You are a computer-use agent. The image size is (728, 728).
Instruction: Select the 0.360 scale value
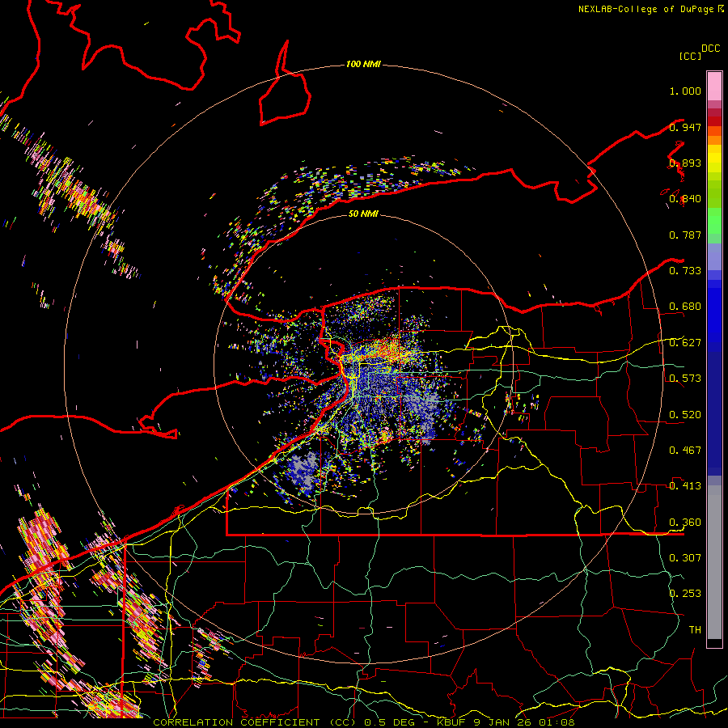[685, 523]
